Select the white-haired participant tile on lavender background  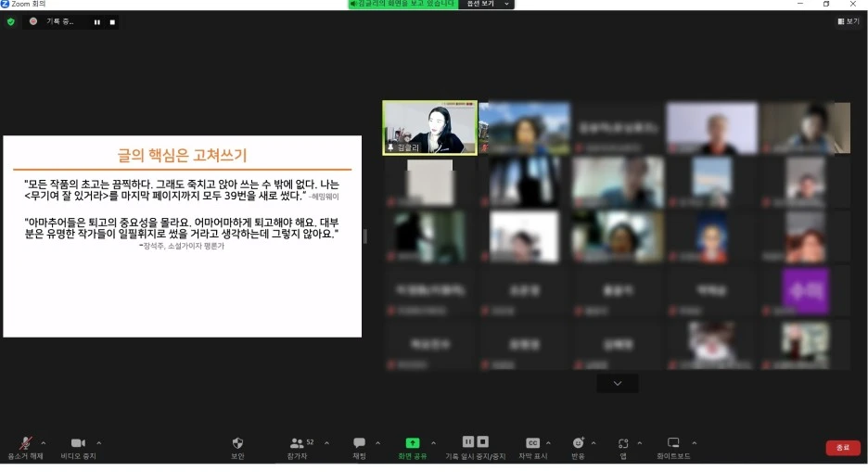712,128
